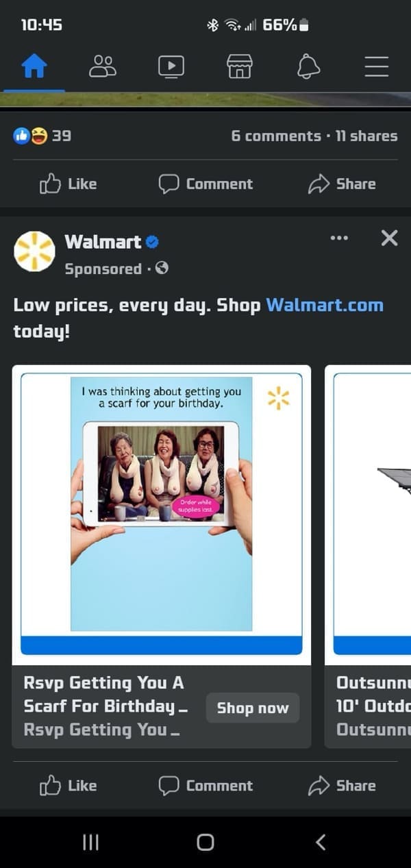Open the hamburger menu icon

(x=376, y=66)
